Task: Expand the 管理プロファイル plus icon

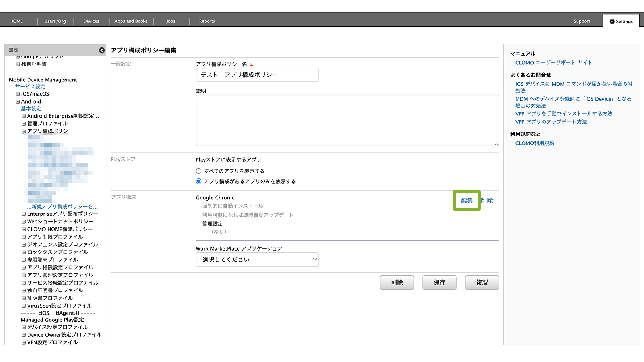Action: tap(24, 124)
